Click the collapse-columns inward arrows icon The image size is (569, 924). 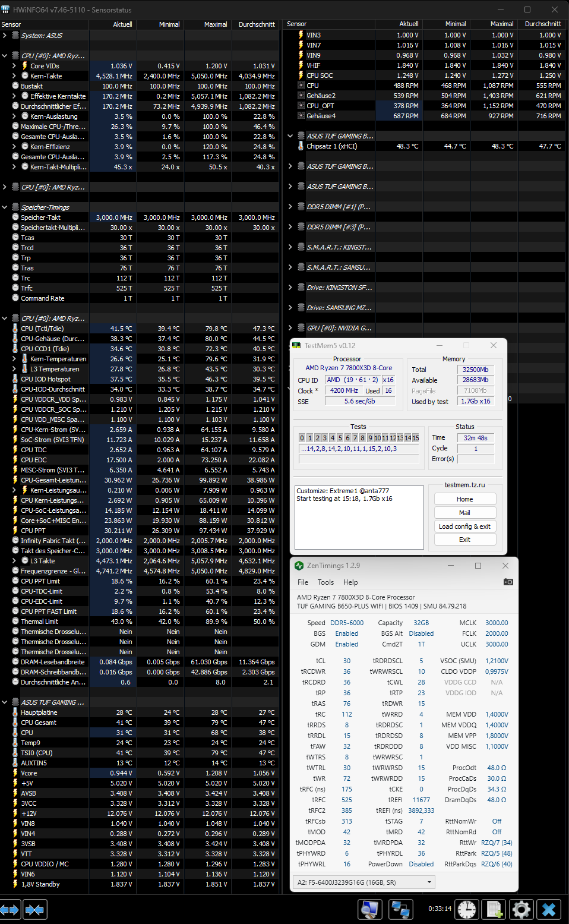(x=35, y=909)
